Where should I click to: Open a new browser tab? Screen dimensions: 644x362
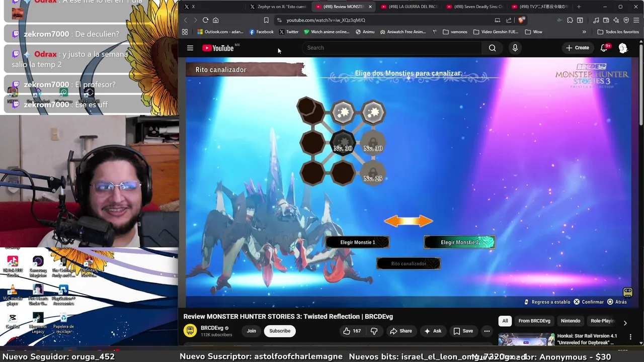click(x=579, y=7)
